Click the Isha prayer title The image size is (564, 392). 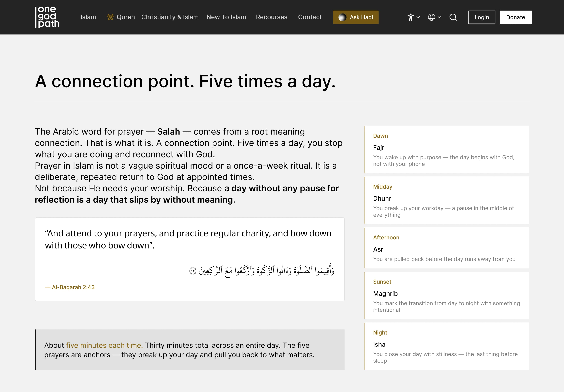pos(379,344)
